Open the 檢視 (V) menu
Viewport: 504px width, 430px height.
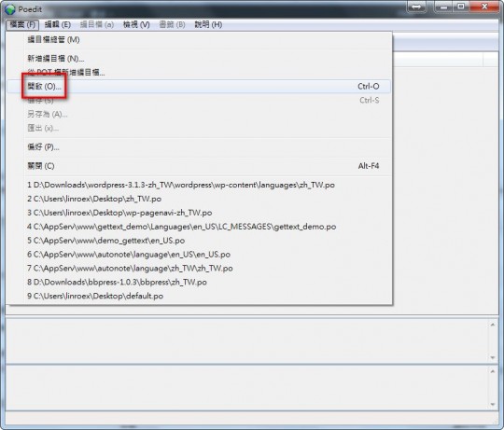pos(136,25)
